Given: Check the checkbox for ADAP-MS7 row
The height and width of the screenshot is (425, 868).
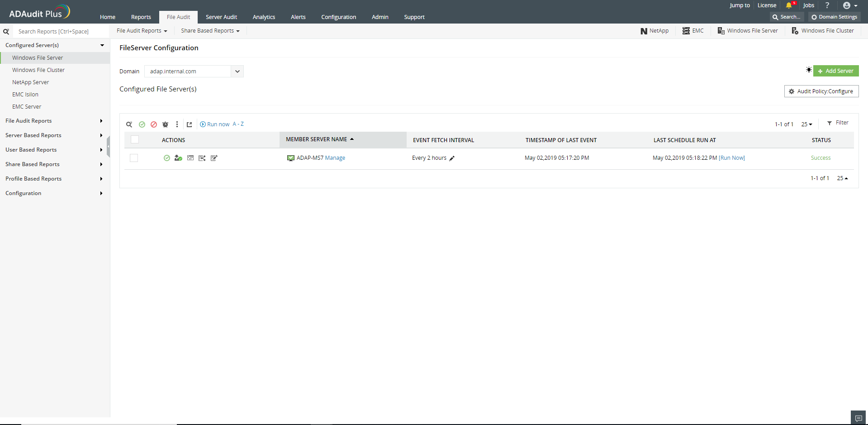Looking at the screenshot, I should coord(134,158).
